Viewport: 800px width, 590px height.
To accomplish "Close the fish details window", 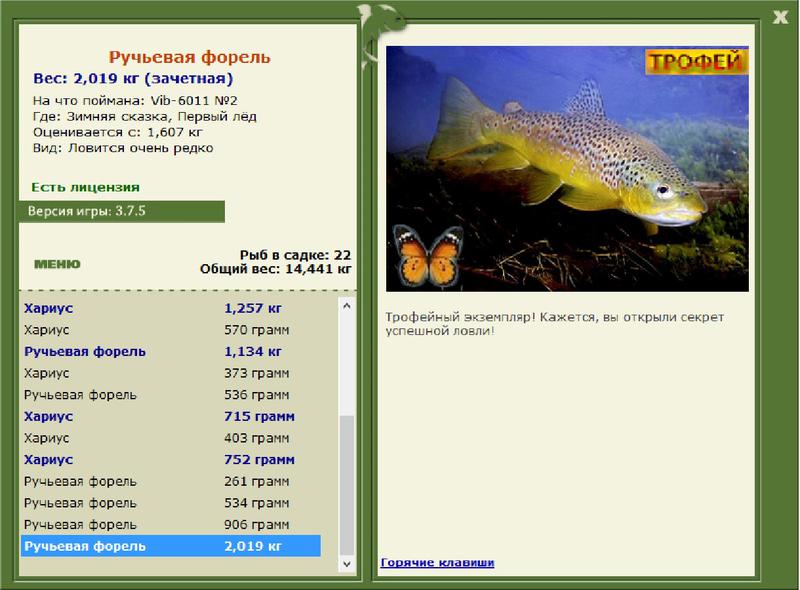I will click(x=780, y=17).
